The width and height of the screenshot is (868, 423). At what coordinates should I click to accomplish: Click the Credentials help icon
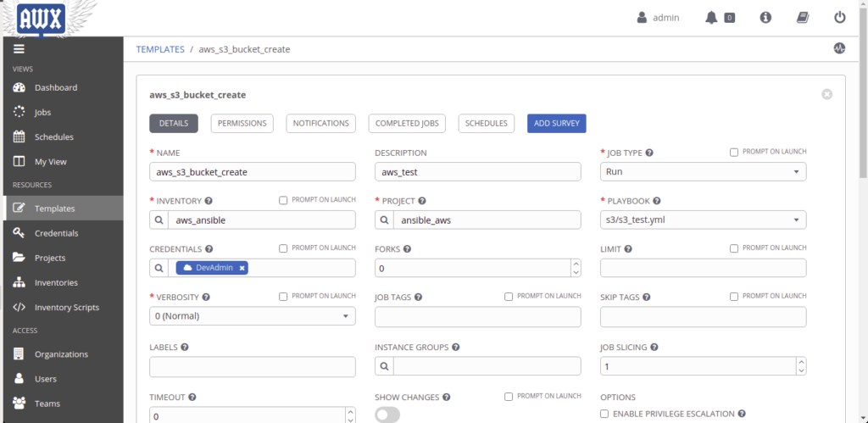click(209, 249)
